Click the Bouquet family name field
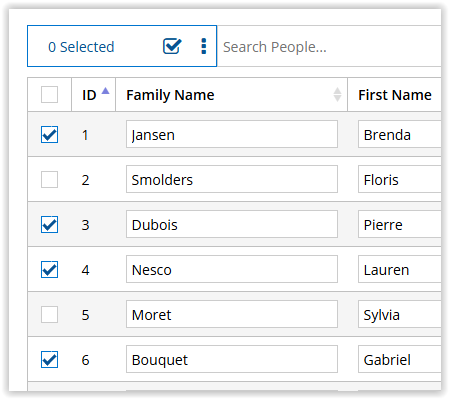The width and height of the screenshot is (449, 399). coord(232,359)
